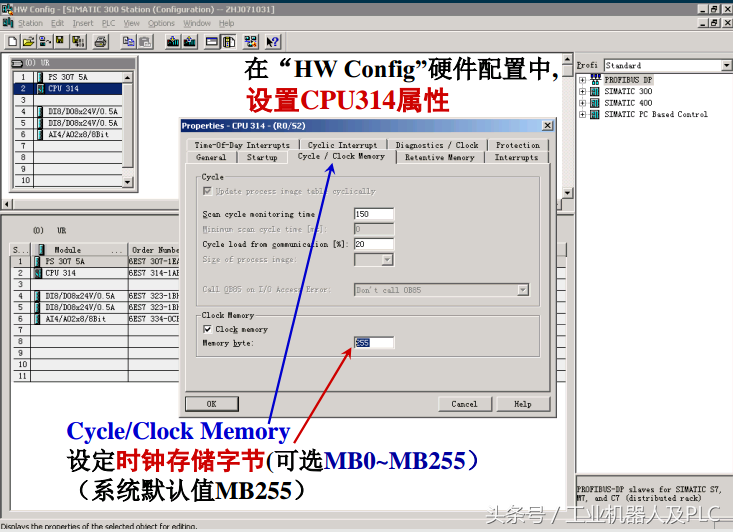Click the PROFIBUS DP catalog icon
Image resolution: width=733 pixels, height=532 pixels.
(595, 79)
